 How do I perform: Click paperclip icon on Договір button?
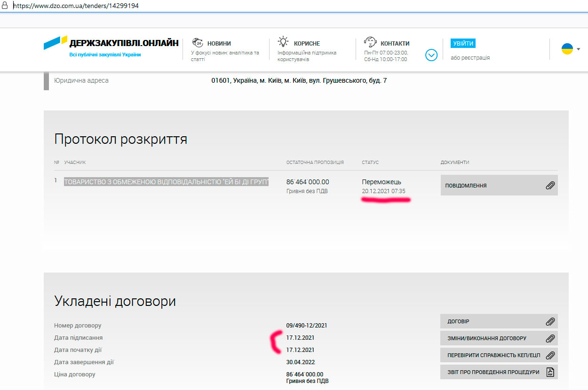[x=550, y=321]
